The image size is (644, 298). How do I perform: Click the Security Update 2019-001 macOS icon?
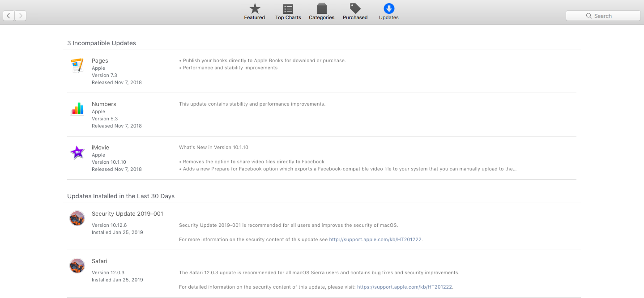[x=77, y=218]
